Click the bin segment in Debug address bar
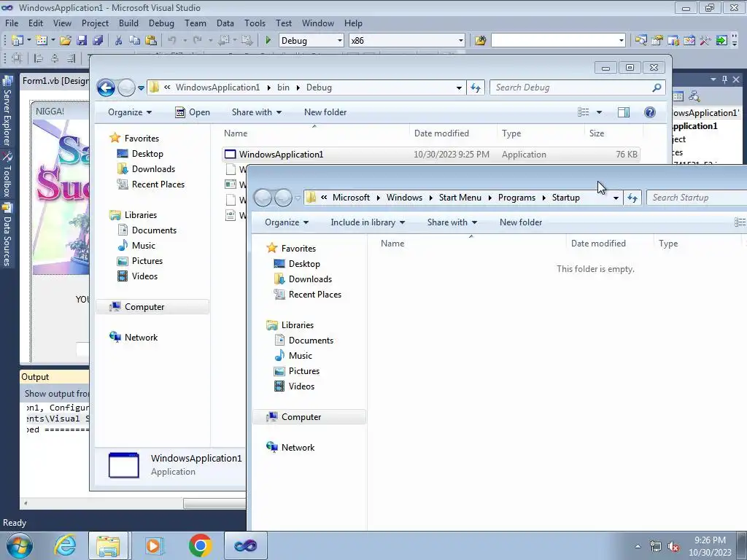 [283, 87]
